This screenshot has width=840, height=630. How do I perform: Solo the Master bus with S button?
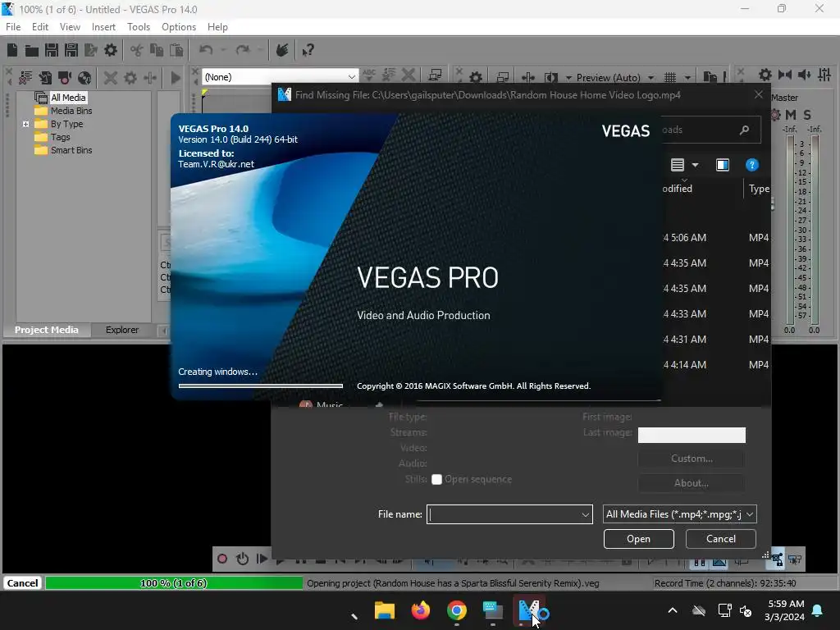pyautogui.click(x=807, y=115)
